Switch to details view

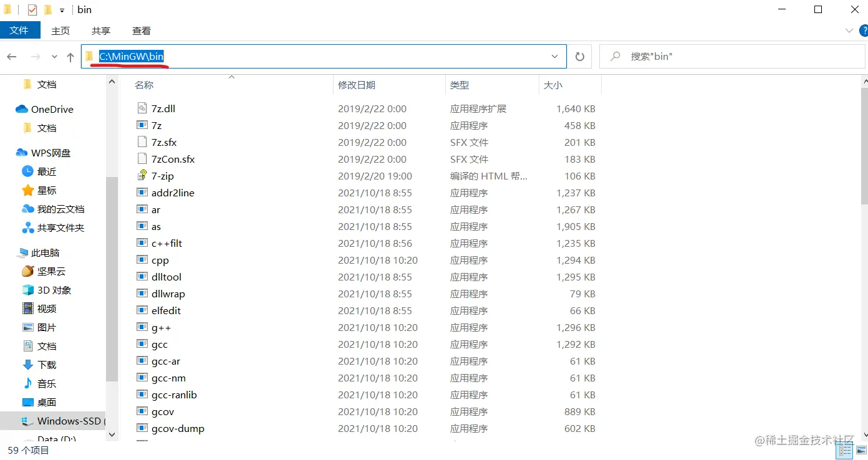pyautogui.click(x=845, y=450)
